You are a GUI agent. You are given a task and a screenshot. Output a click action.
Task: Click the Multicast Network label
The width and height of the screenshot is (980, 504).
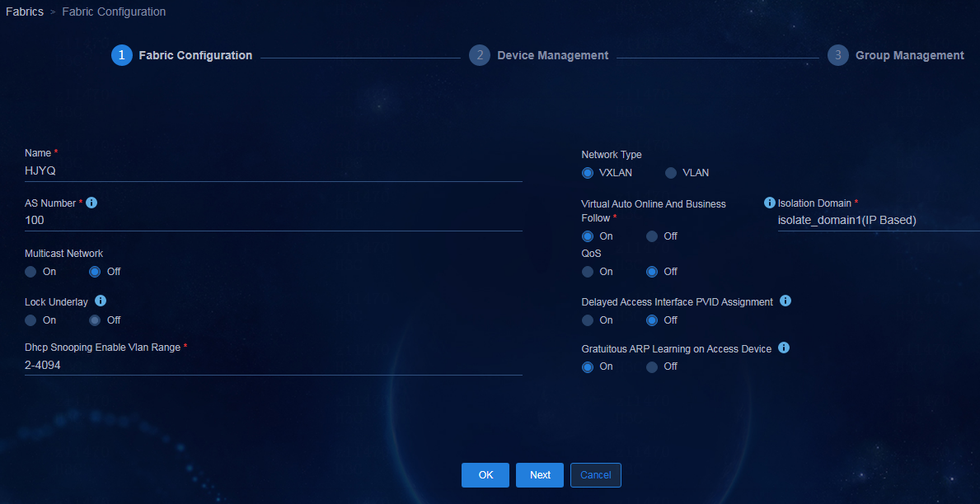63,254
